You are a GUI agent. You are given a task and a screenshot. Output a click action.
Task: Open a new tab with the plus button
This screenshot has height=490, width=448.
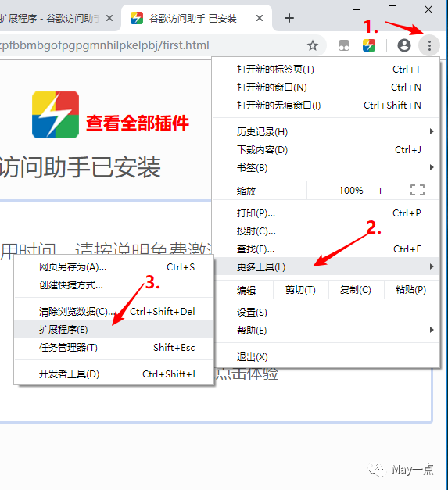289,18
